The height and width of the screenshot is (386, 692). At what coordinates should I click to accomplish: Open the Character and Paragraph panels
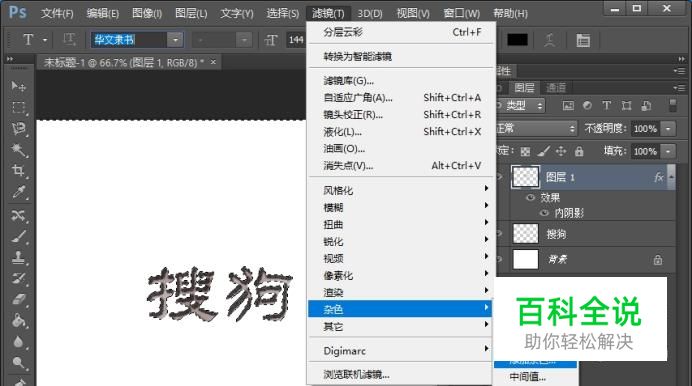coord(583,40)
